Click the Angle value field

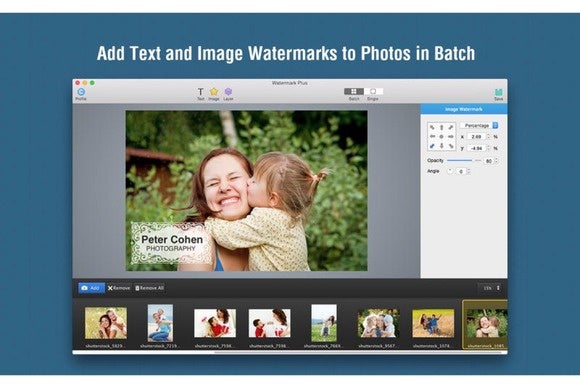[x=461, y=172]
